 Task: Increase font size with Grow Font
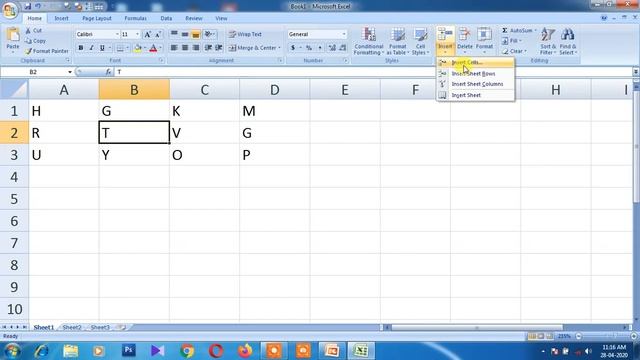tap(147, 35)
